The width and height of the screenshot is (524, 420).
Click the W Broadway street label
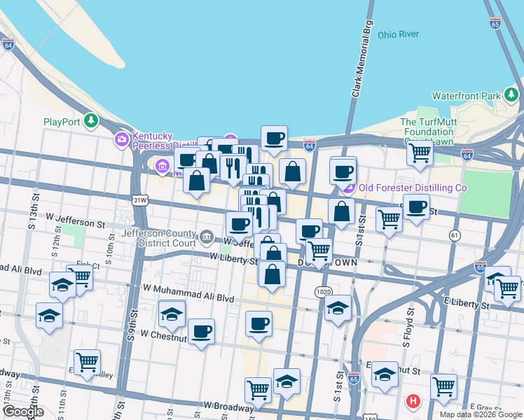228,407
